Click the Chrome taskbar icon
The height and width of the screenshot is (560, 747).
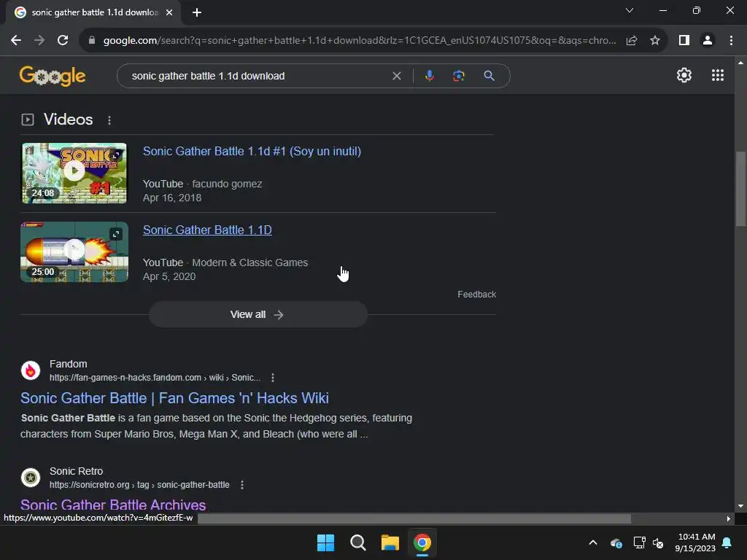point(422,542)
